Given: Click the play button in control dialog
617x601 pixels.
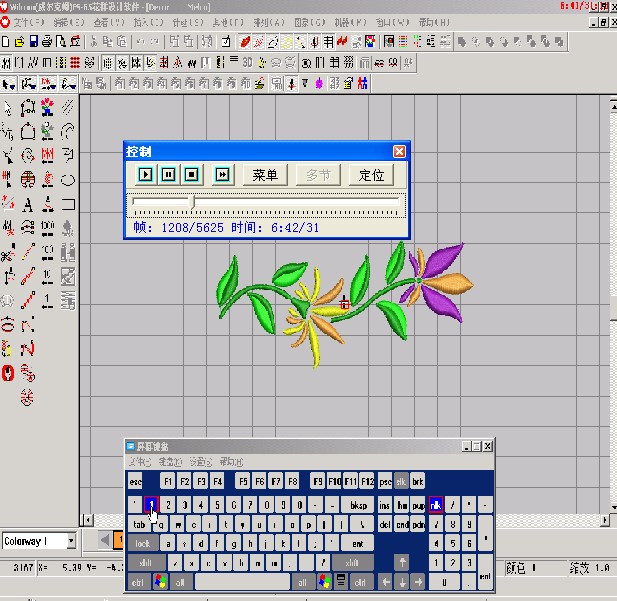Looking at the screenshot, I should 145,174.
